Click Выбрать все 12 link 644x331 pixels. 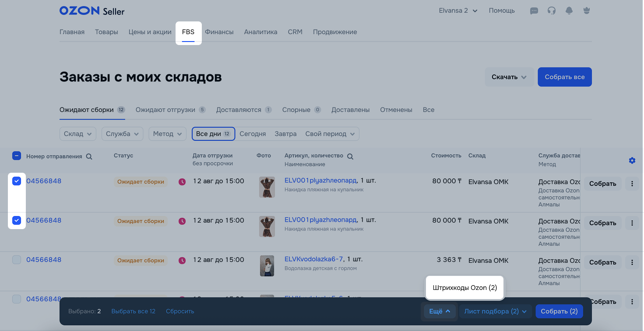coord(134,311)
